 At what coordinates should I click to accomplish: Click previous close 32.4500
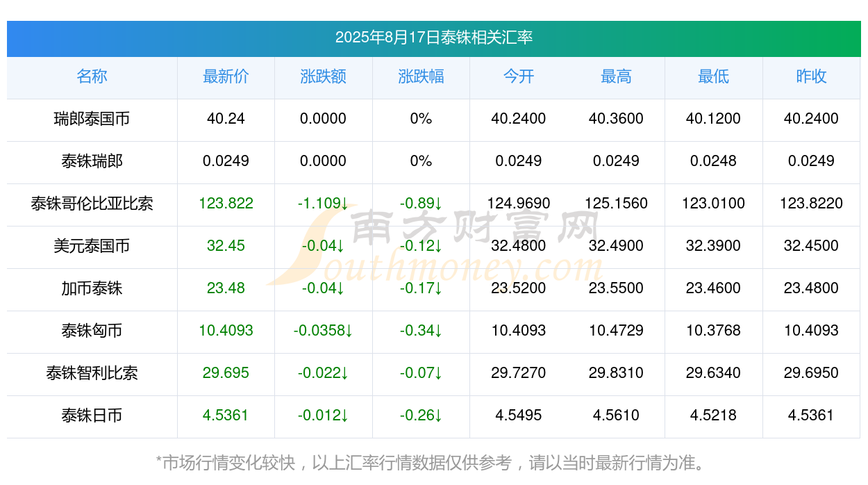point(811,246)
